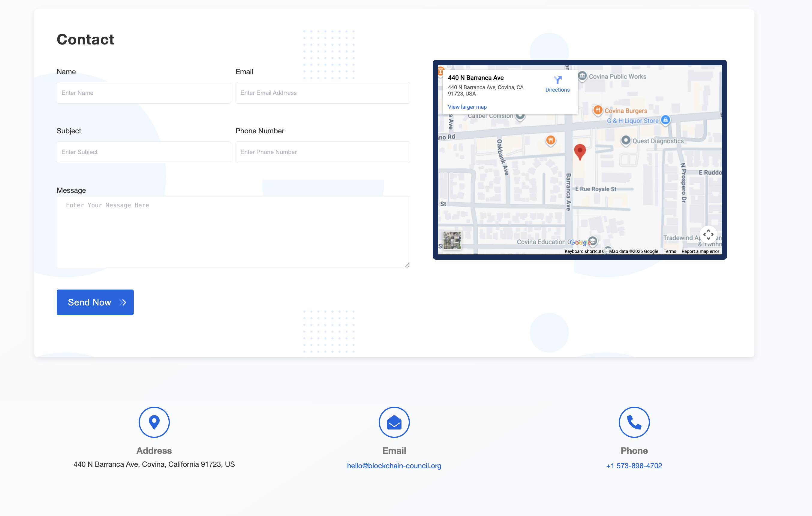
Task: Open the Keyboard shortcuts map link
Action: (x=584, y=251)
